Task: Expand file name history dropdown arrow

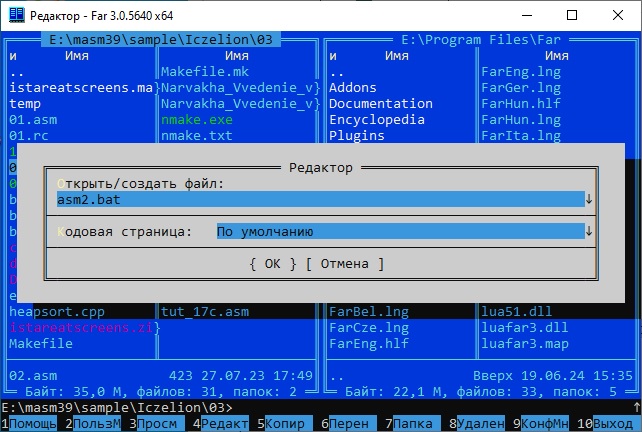Action: (589, 199)
